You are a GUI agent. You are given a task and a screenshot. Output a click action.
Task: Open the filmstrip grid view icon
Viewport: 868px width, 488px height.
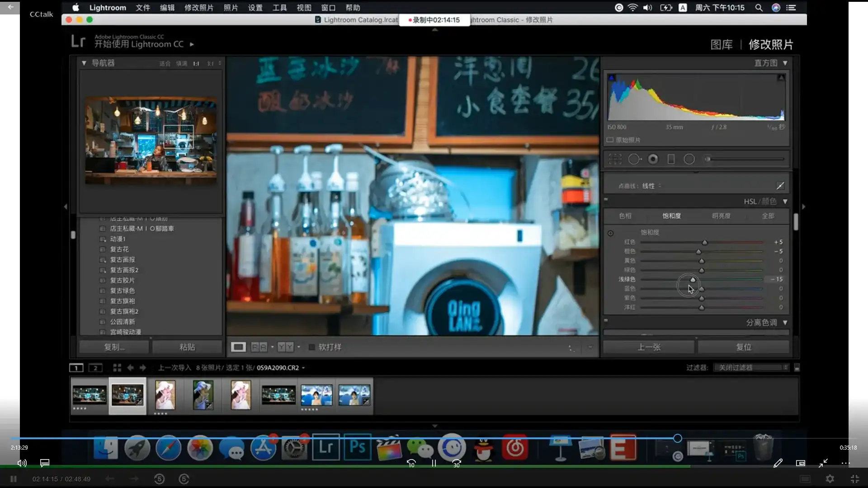point(117,367)
